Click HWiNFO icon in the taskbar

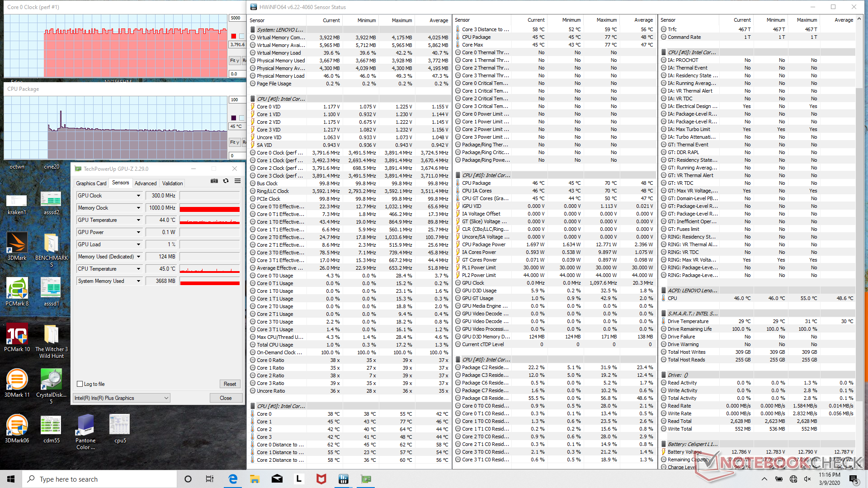tap(343, 479)
